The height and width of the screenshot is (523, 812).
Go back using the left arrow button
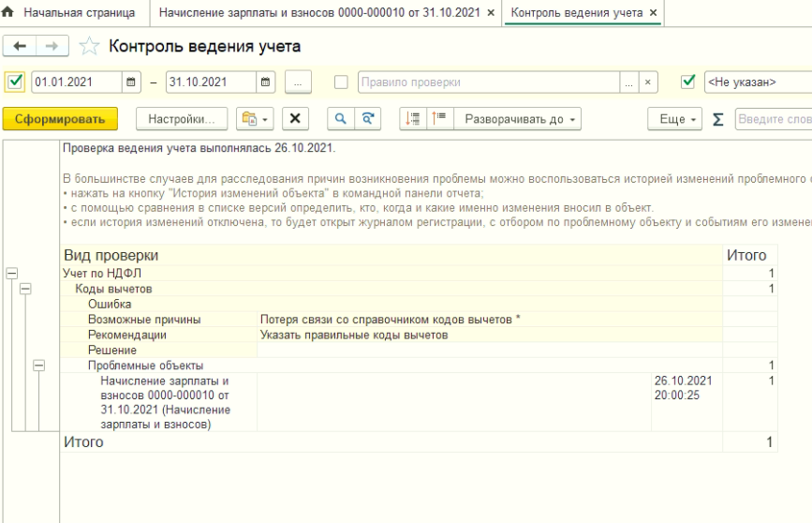coord(21,47)
